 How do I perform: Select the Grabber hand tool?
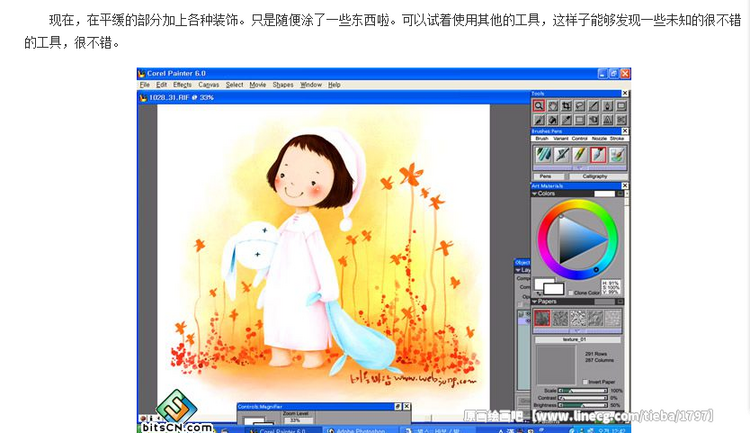[x=552, y=106]
